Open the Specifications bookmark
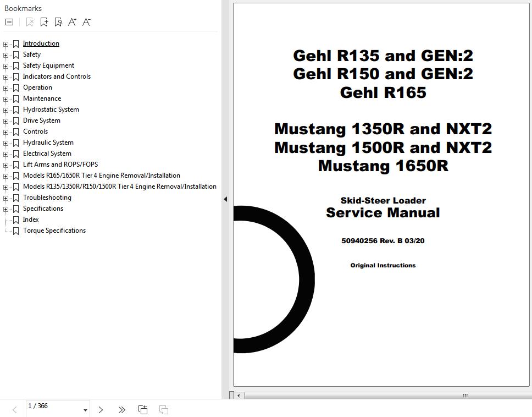 (x=43, y=208)
